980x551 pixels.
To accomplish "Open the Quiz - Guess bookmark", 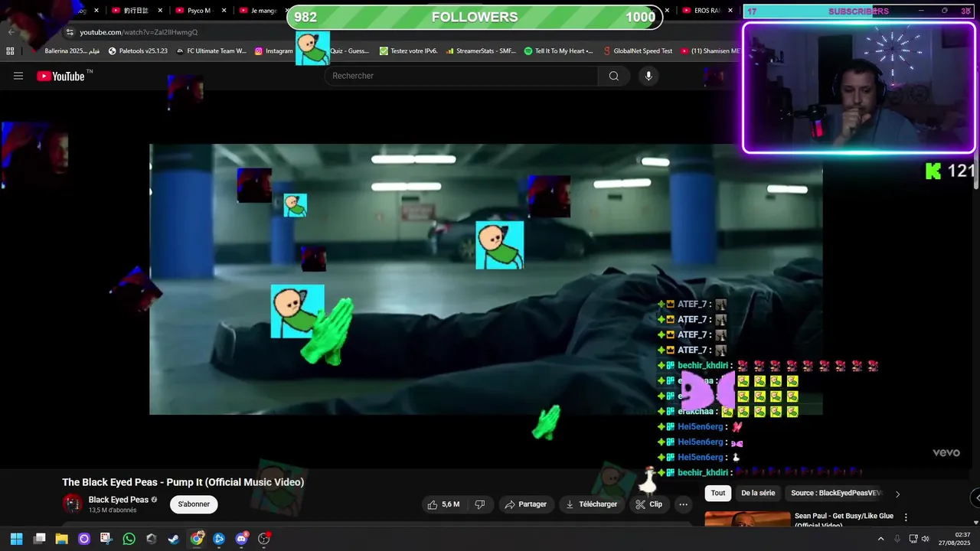I will pos(349,51).
